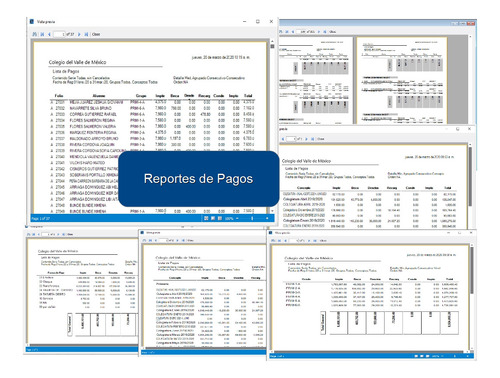This screenshot has width=500, height=378.
Task: Go to next page in bottom-middle report window
Action: click(177, 240)
